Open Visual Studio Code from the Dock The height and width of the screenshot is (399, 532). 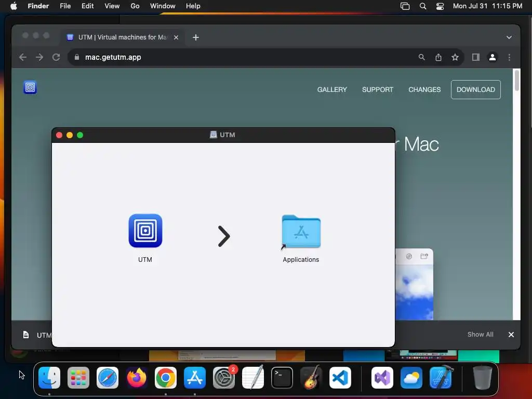click(340, 378)
